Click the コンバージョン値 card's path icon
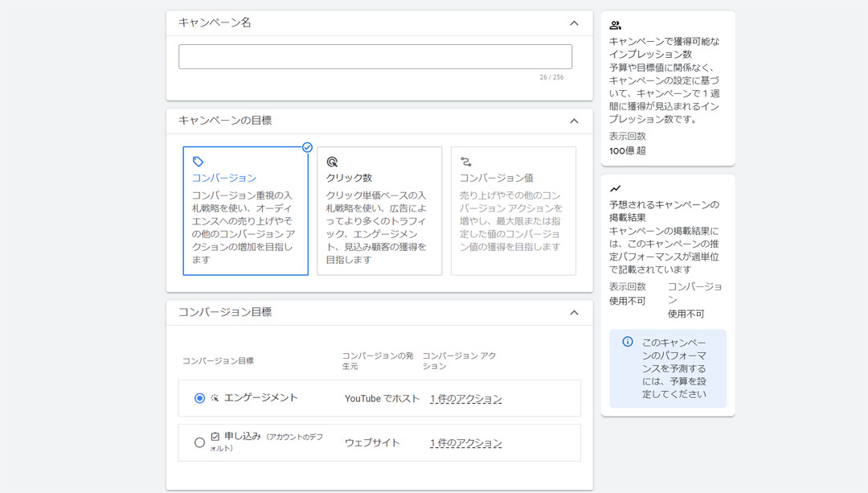 tap(465, 162)
